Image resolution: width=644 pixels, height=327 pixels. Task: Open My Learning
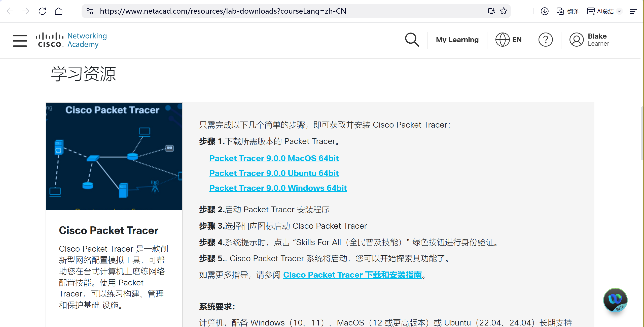457,40
